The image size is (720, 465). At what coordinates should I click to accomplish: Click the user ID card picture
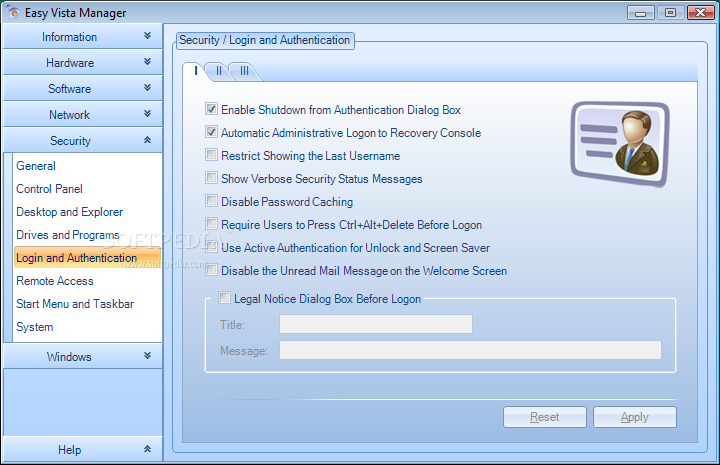[x=620, y=144]
